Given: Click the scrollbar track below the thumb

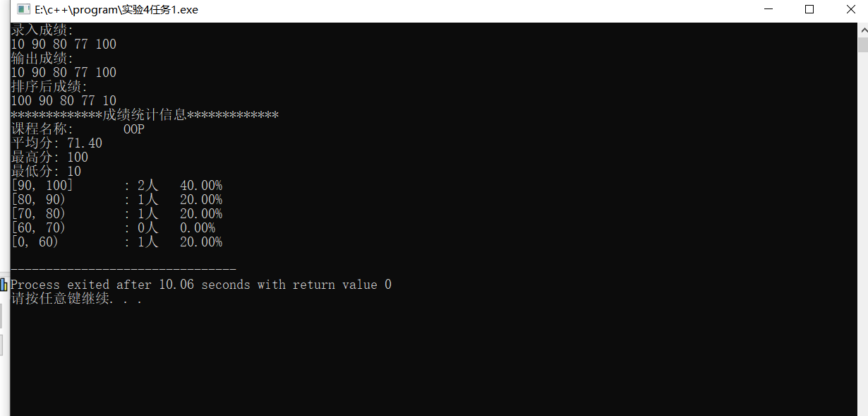Looking at the screenshot, I should (862, 233).
